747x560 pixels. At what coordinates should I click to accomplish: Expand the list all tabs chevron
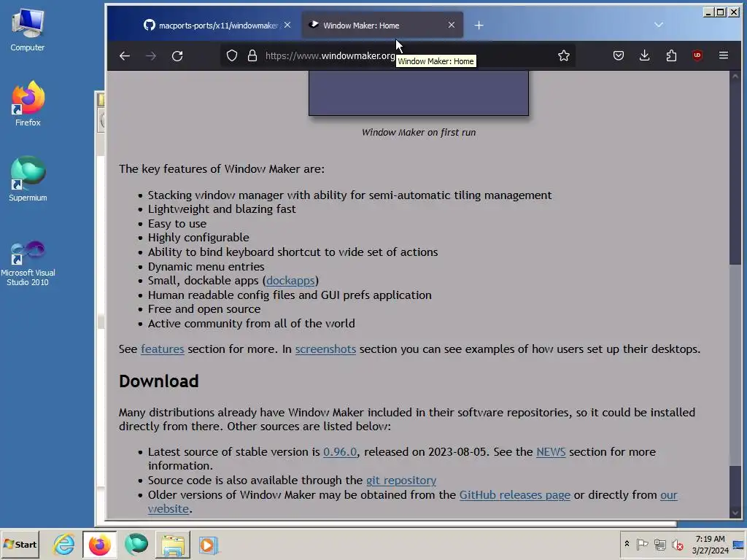coord(659,25)
